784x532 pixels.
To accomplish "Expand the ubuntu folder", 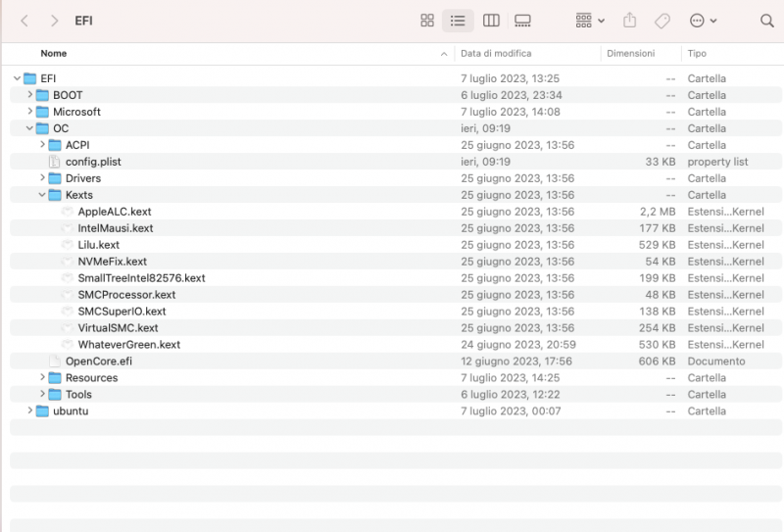I will (x=29, y=411).
